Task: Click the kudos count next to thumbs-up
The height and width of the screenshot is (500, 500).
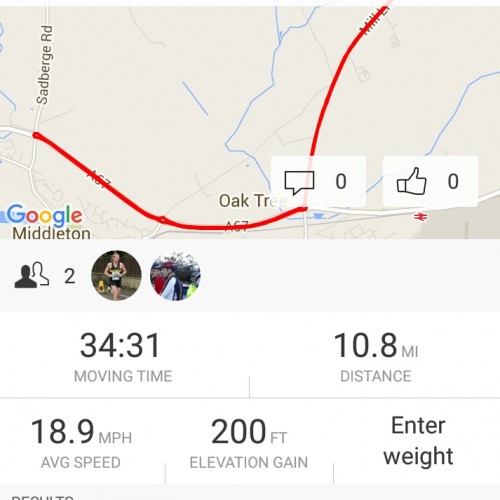Action: (453, 182)
